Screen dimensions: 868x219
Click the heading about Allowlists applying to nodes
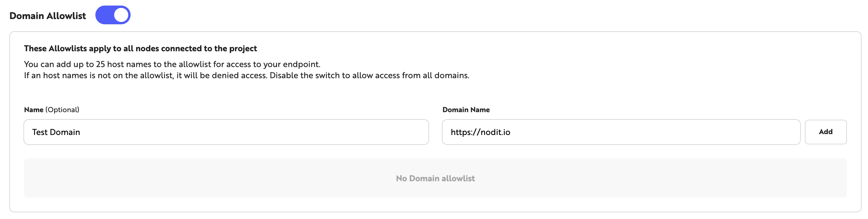[x=140, y=48]
